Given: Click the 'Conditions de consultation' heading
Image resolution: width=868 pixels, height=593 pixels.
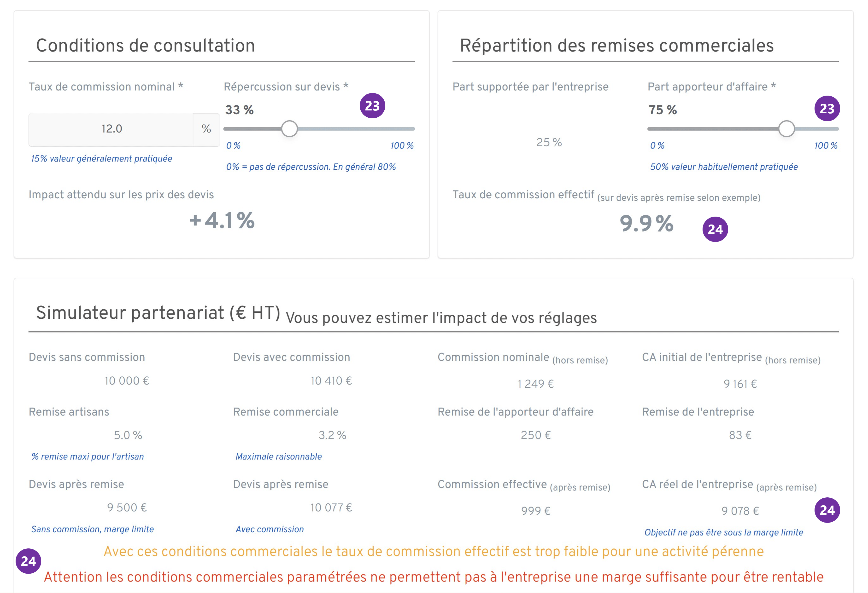Looking at the screenshot, I should pos(145,46).
